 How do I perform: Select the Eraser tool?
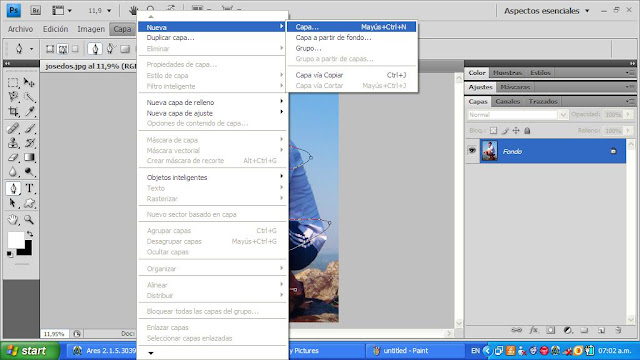point(13,157)
